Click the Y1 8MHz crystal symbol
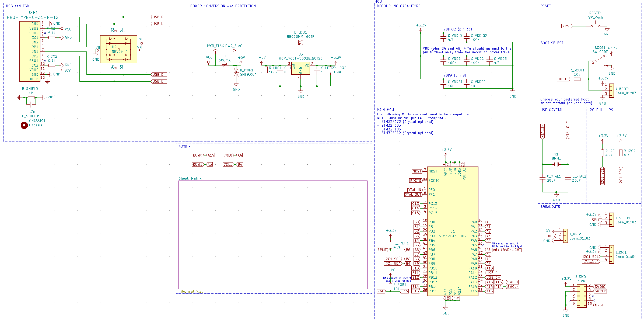Screen dimensions: 644x322 556,164
